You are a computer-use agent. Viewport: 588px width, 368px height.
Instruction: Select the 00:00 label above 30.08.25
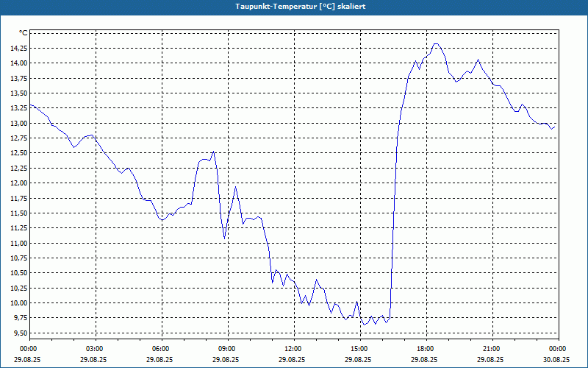[x=559, y=349]
